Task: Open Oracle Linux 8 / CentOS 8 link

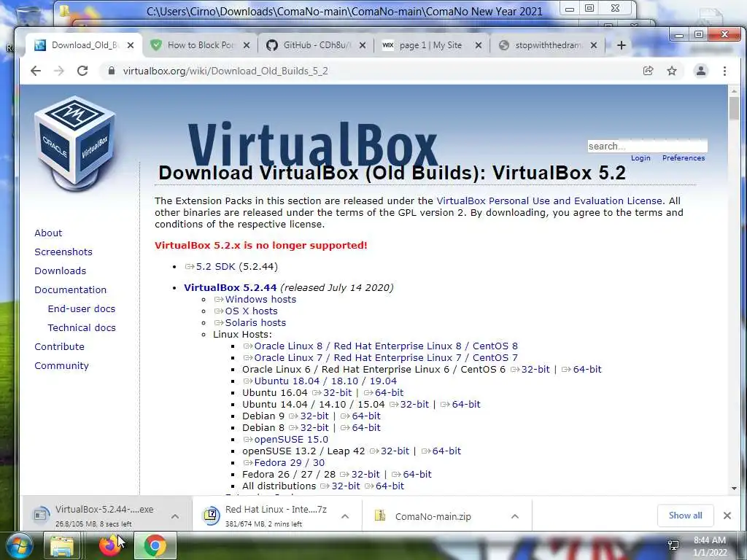Action: (381, 346)
